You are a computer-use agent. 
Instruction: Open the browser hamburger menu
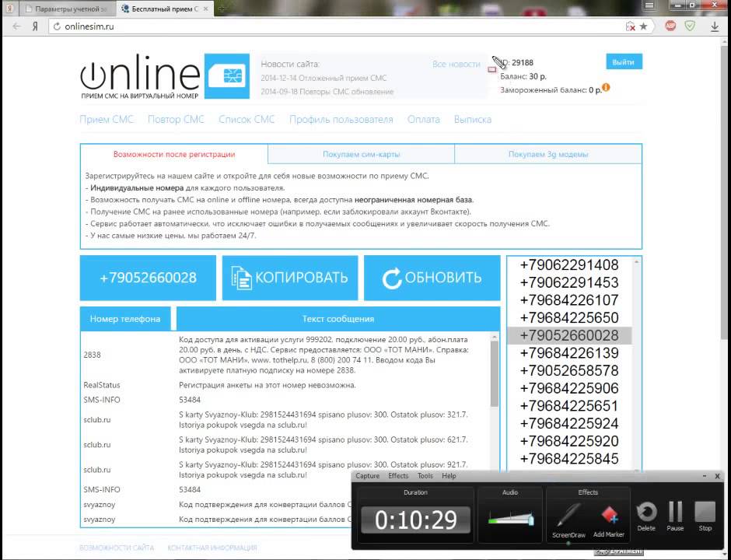(649, 5)
